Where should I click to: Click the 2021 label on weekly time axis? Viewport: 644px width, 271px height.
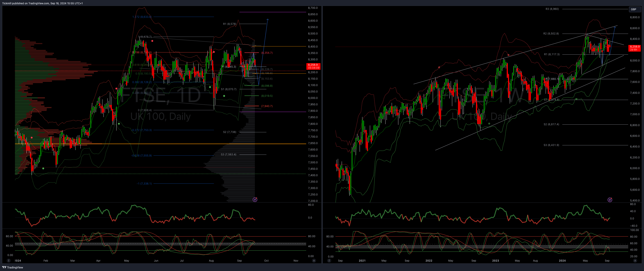[x=362, y=261]
